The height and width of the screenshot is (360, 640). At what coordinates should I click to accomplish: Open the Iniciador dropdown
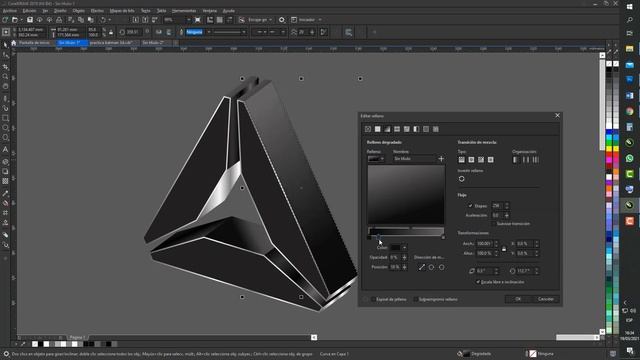pos(320,20)
